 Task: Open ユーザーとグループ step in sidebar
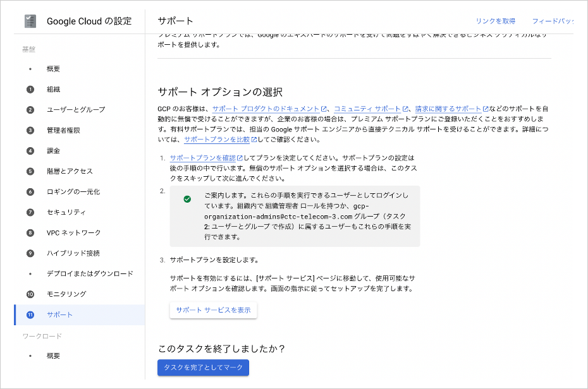pyautogui.click(x=76, y=110)
